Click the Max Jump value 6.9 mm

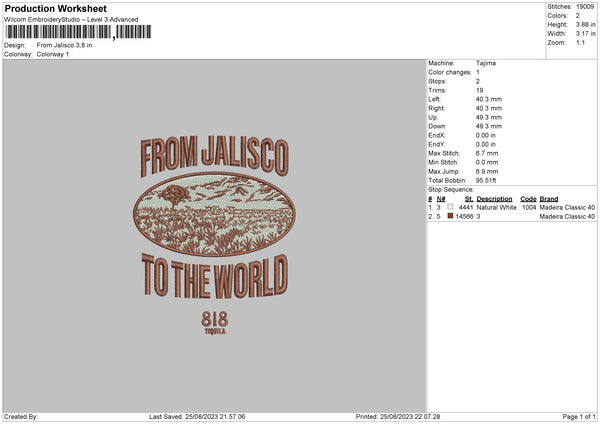tap(487, 171)
